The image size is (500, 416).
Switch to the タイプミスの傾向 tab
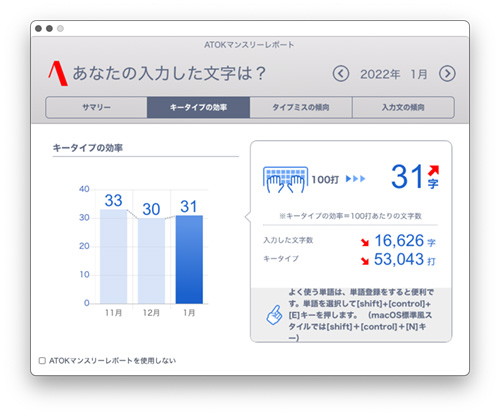pyautogui.click(x=301, y=107)
